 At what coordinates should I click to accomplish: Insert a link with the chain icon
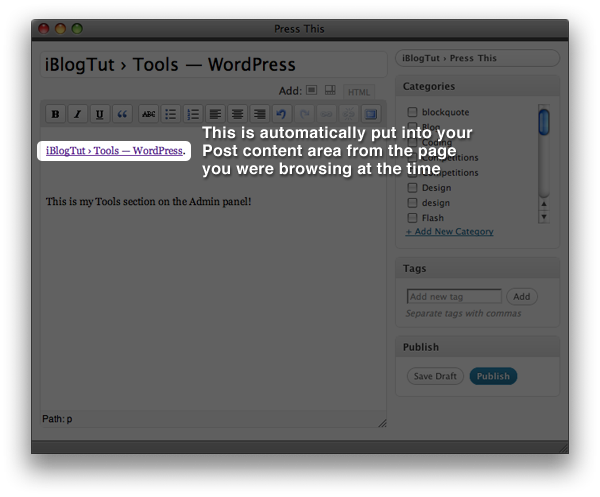(x=326, y=114)
